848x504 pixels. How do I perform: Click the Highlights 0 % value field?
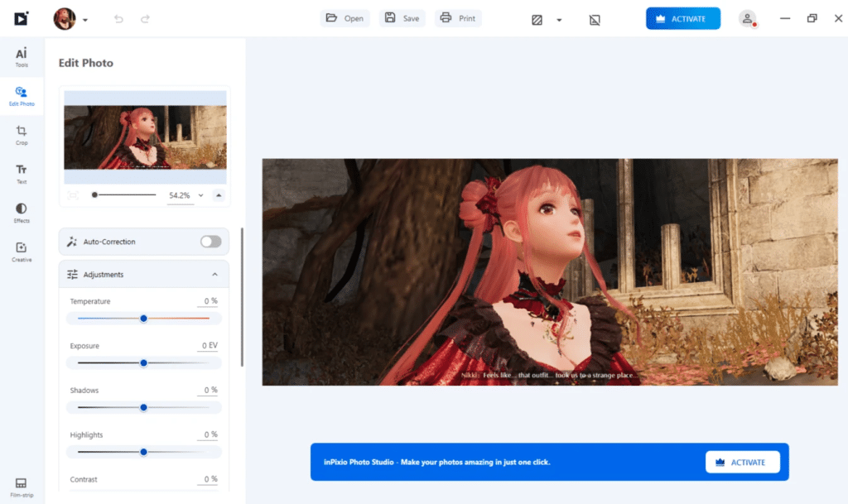pos(208,434)
